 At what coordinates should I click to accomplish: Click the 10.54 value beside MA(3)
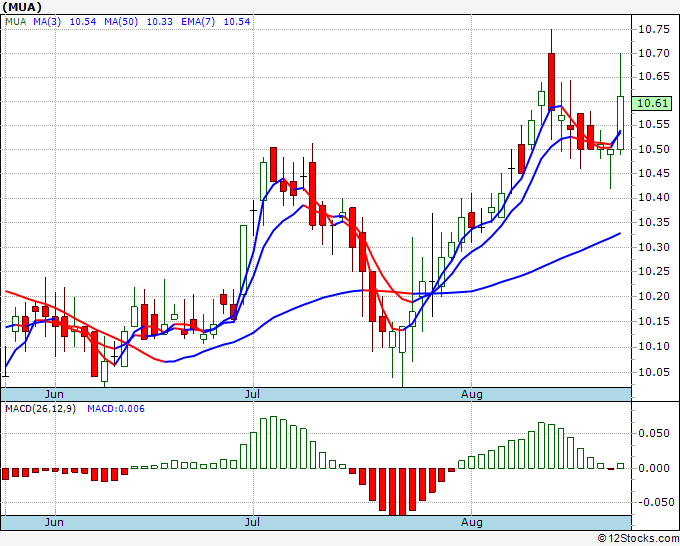83,22
